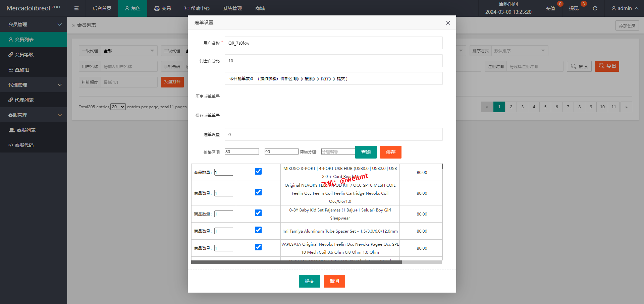The height and width of the screenshot is (304, 644).
Task: Click the green 提交 button
Action: [309, 281]
